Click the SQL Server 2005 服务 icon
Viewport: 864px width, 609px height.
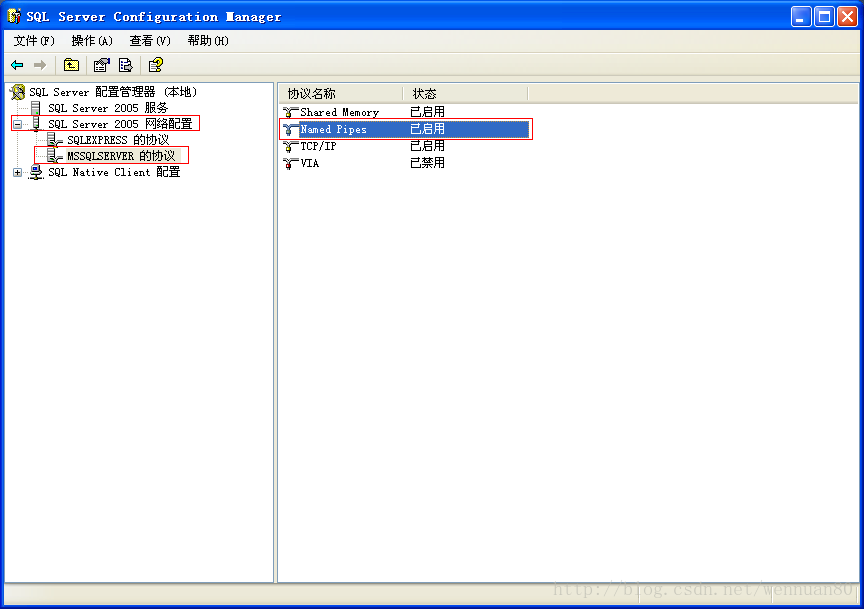[36, 108]
